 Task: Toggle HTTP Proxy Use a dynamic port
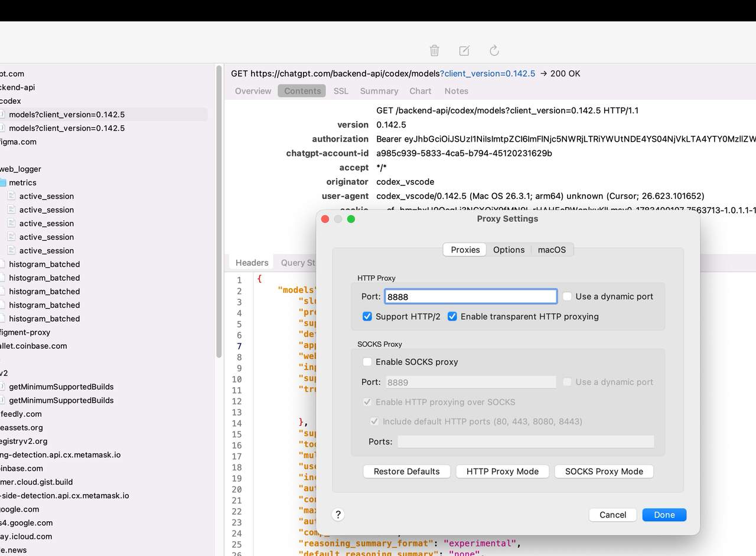(567, 296)
